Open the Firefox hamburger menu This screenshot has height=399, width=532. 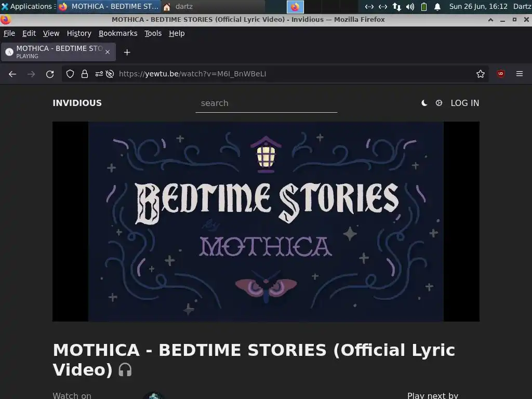pos(519,74)
